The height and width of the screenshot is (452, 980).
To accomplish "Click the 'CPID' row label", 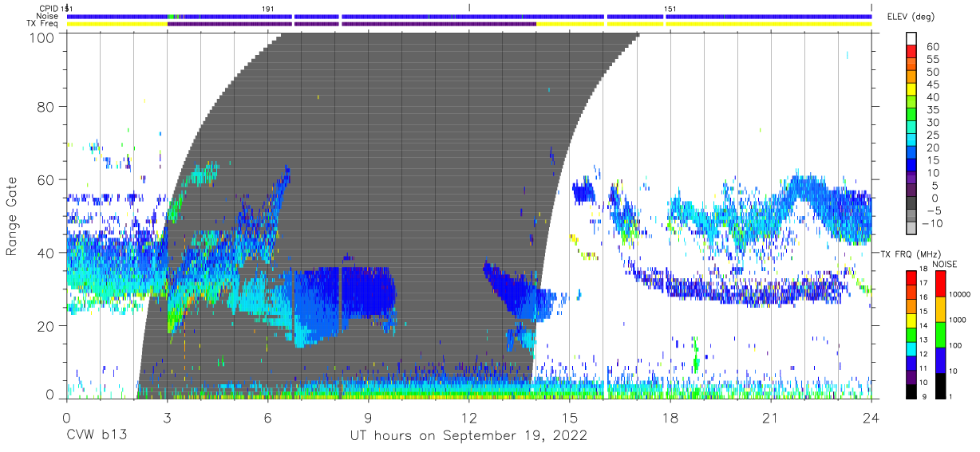I will (49, 8).
